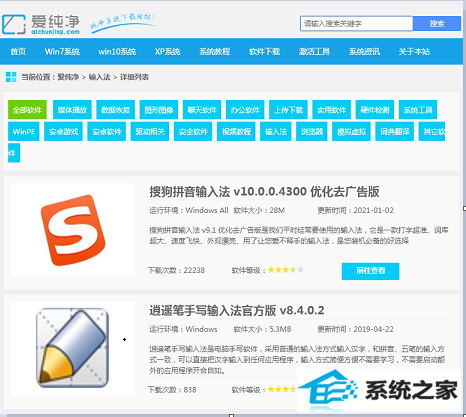This screenshot has height=417, width=466.
Task: Open the 搜狗拼音输入法 v10.0.0.4300 title link
Action: (x=264, y=192)
